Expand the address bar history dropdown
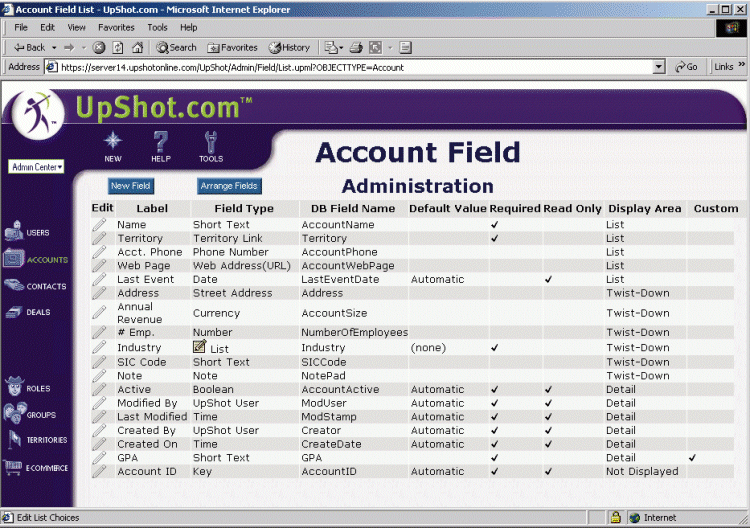The width and height of the screenshot is (750, 528). pyautogui.click(x=659, y=67)
